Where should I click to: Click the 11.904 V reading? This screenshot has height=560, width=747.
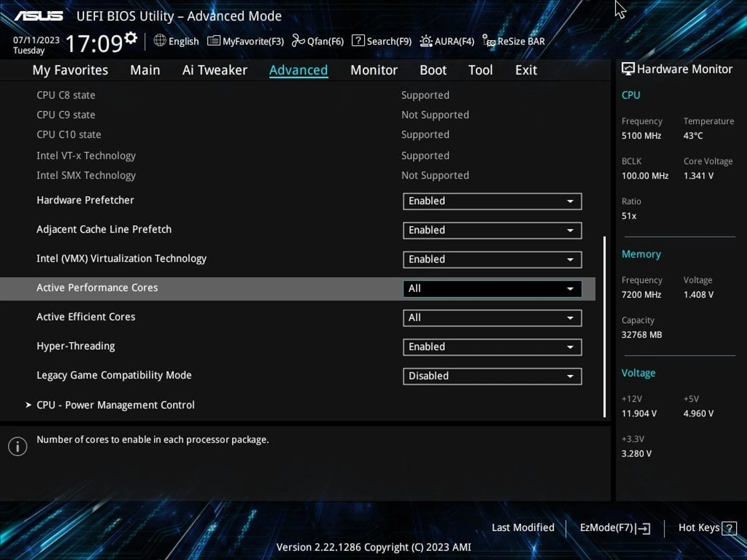(639, 414)
